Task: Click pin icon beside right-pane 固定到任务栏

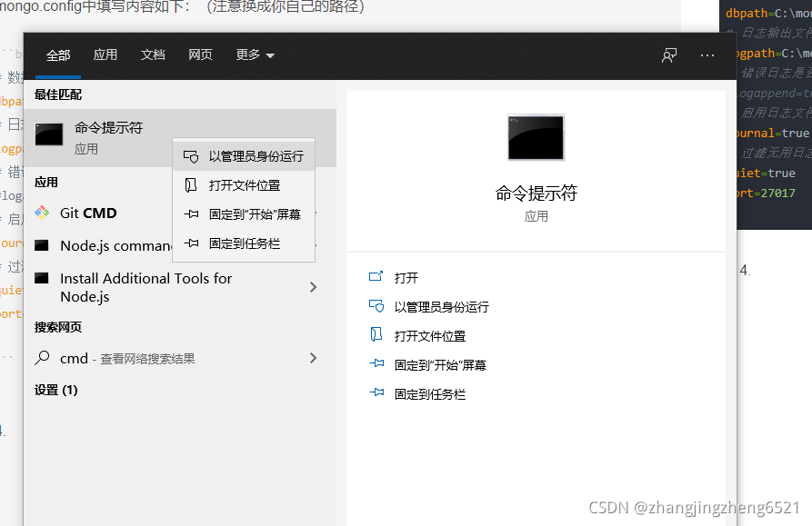Action: tap(376, 392)
